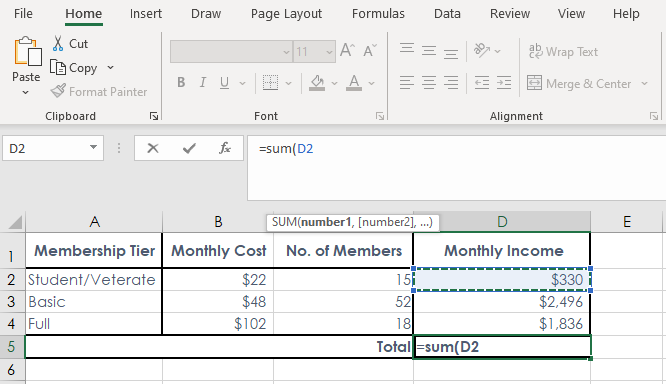
Task: Expand Merge & Center options
Action: (644, 83)
